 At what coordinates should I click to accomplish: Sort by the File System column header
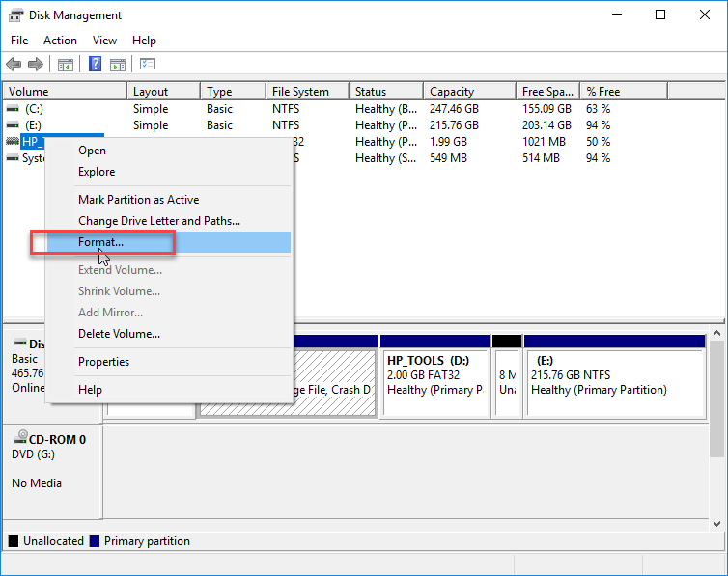(x=300, y=92)
